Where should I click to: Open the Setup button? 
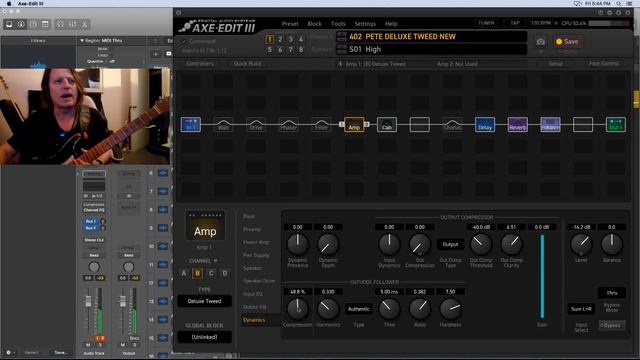pyautogui.click(x=555, y=64)
